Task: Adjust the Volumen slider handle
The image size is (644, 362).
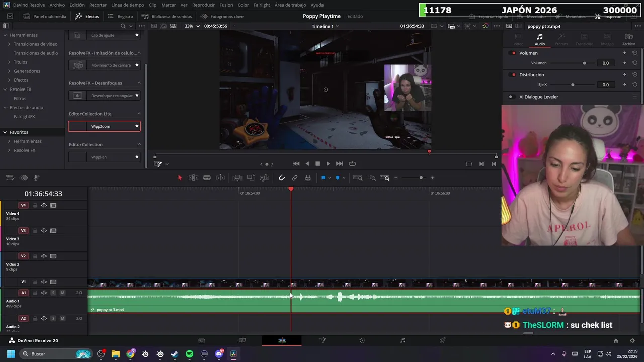Action: (584, 63)
